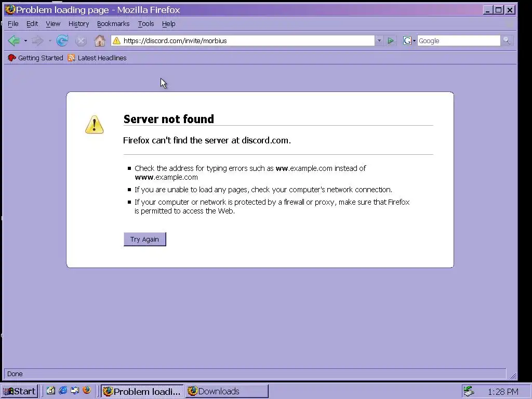Reload the current page
532x399 pixels.
click(x=62, y=41)
